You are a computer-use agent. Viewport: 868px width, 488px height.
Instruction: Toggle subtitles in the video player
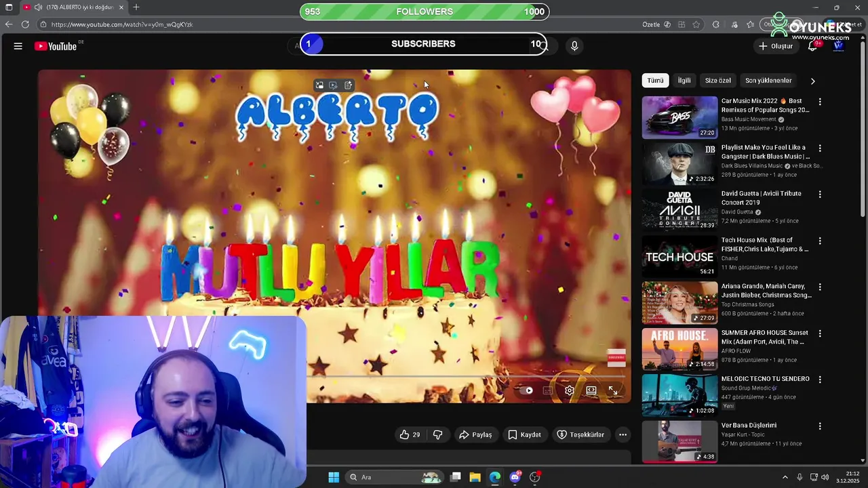(548, 390)
